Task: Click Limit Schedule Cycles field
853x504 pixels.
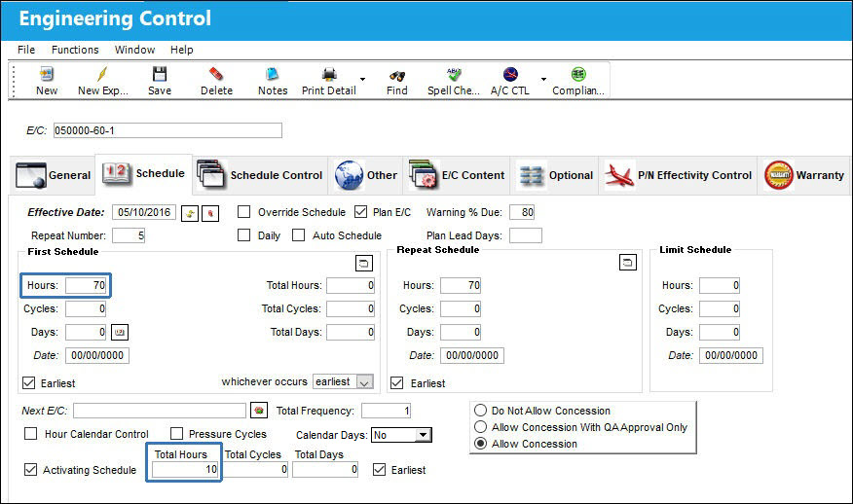Action: (x=720, y=308)
